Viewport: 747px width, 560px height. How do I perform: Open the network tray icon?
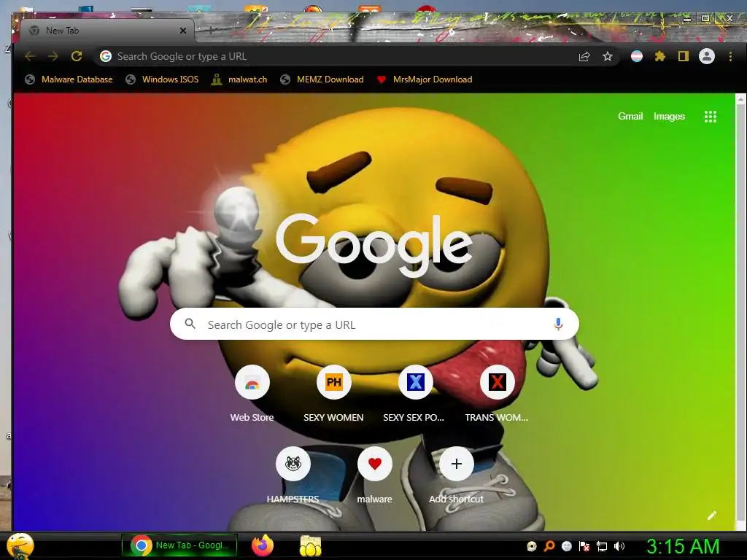tap(602, 546)
